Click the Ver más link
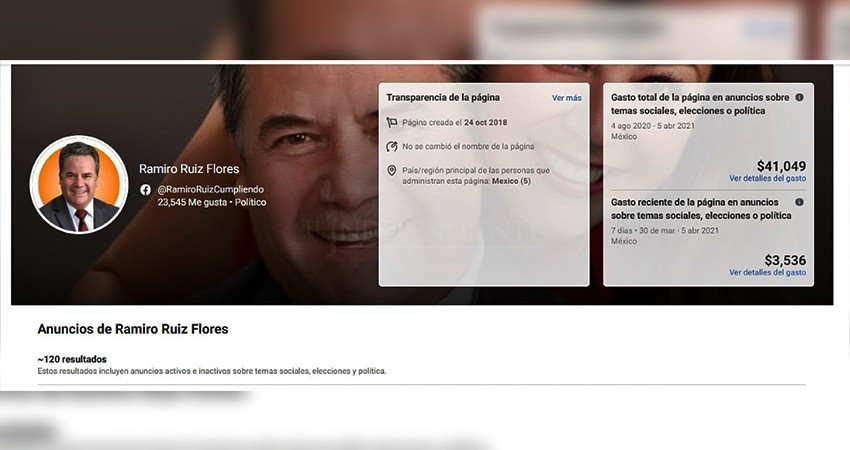 coord(566,98)
